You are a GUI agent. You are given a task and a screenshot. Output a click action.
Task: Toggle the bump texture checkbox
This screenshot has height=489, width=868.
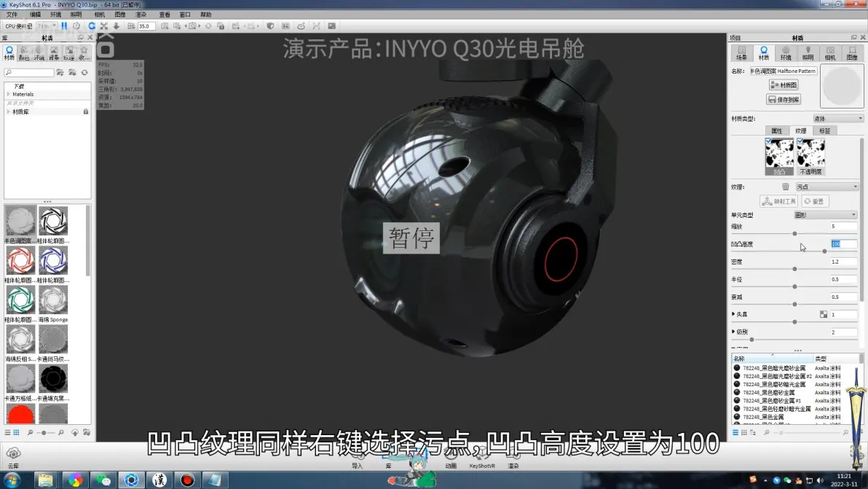(768, 141)
